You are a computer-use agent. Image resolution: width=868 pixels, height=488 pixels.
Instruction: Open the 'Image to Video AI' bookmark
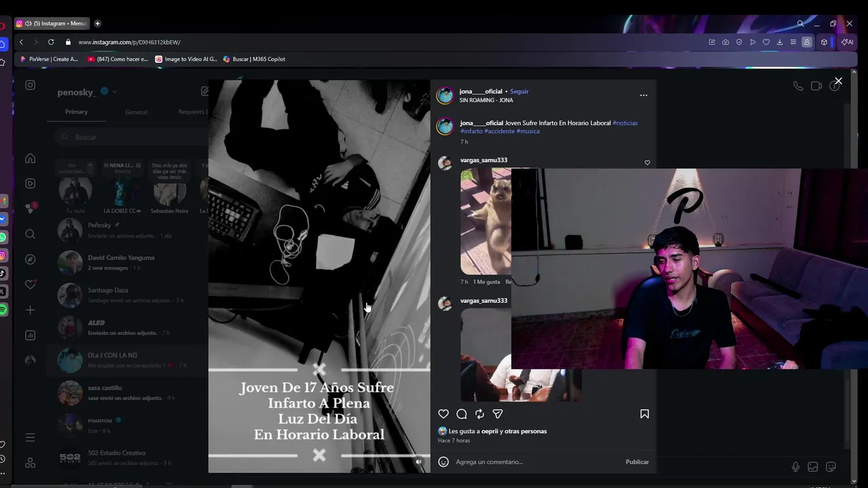click(x=186, y=59)
